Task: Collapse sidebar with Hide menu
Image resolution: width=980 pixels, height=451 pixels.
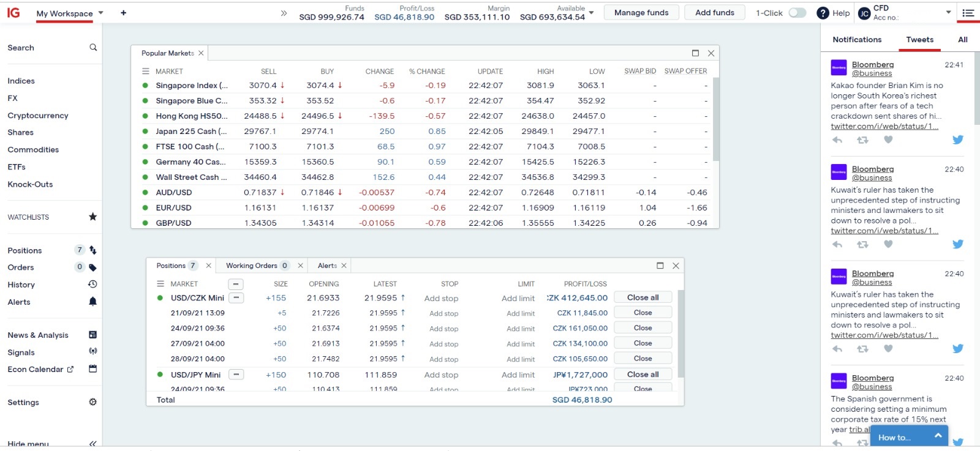Action: [51, 444]
